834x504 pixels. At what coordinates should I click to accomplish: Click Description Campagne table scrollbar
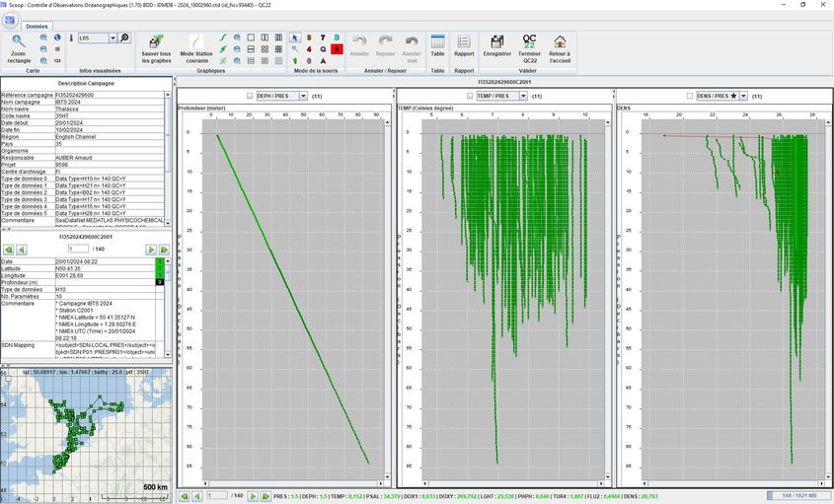(x=168, y=159)
